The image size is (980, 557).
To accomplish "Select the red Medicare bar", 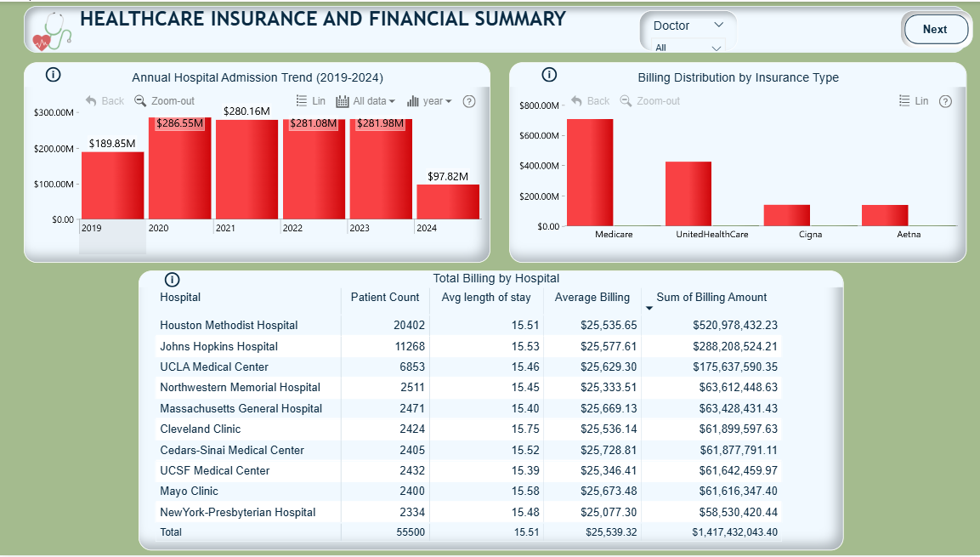I will tap(590, 173).
